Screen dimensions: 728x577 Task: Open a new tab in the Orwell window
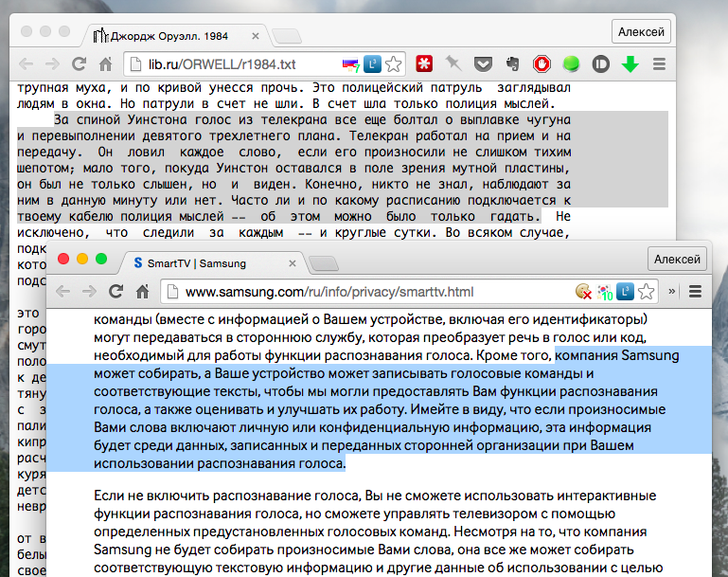[287, 36]
